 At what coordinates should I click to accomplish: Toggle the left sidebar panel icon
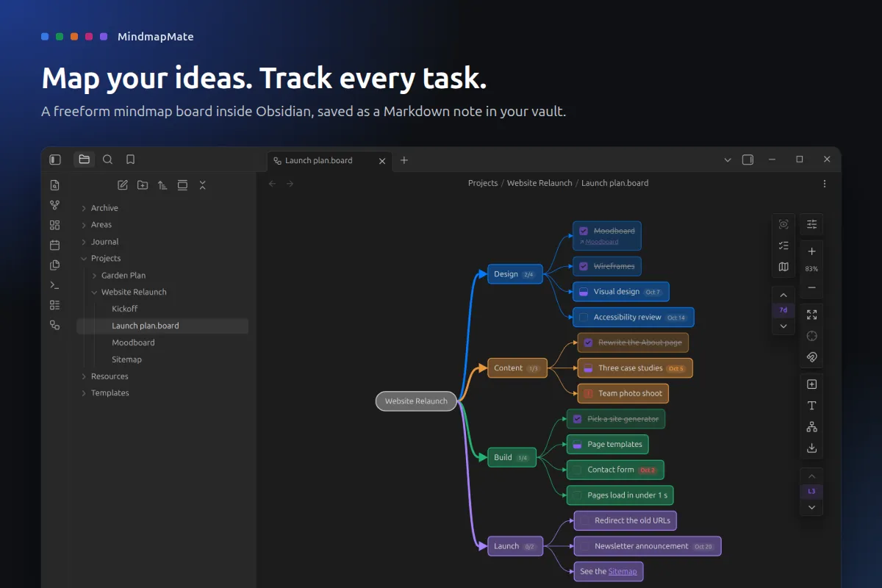[55, 159]
